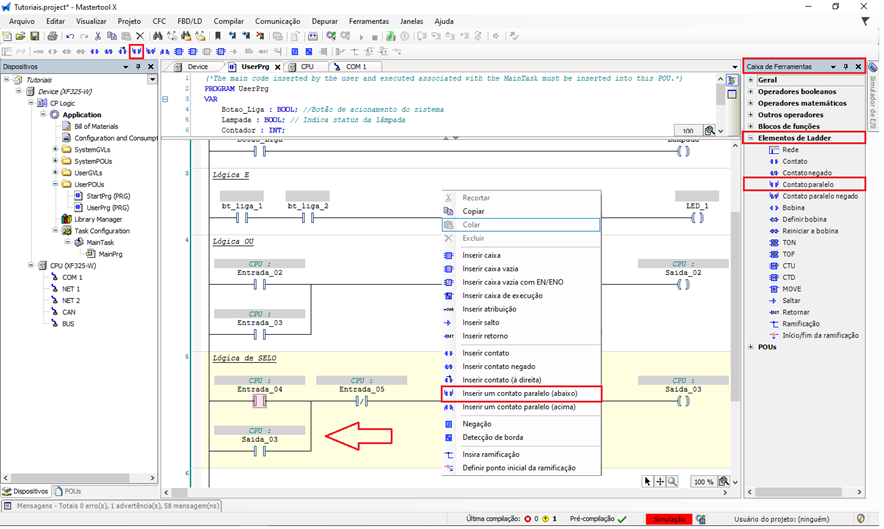Pin the Dispositivos panel
884x529 pixels.
138,67
